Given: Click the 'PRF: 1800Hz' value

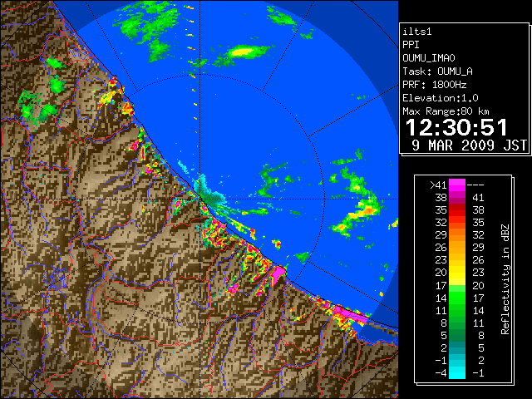Looking at the screenshot, I should 435,85.
